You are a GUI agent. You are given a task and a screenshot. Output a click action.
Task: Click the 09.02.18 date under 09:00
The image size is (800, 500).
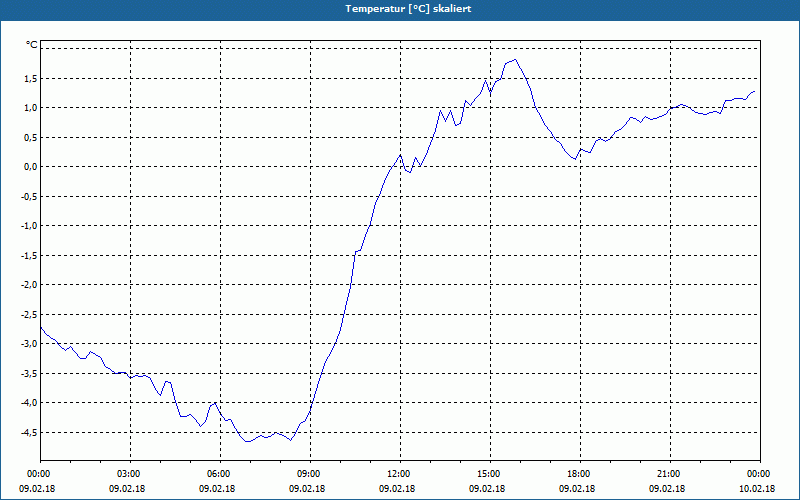[307, 489]
